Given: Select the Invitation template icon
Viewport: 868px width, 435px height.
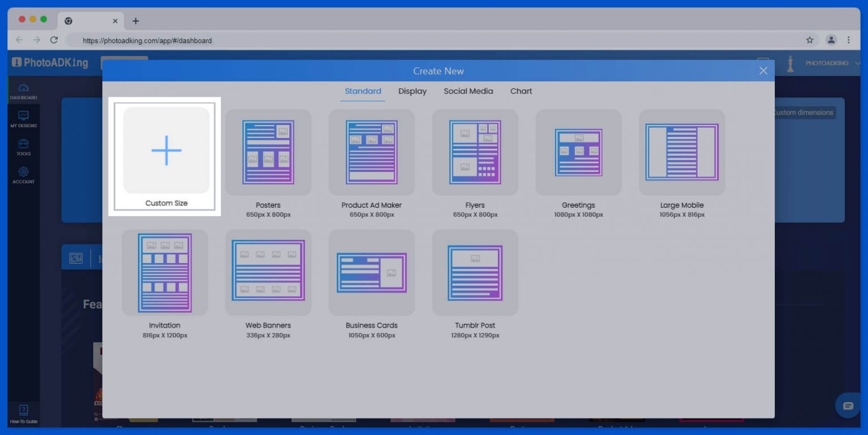Looking at the screenshot, I should point(164,273).
